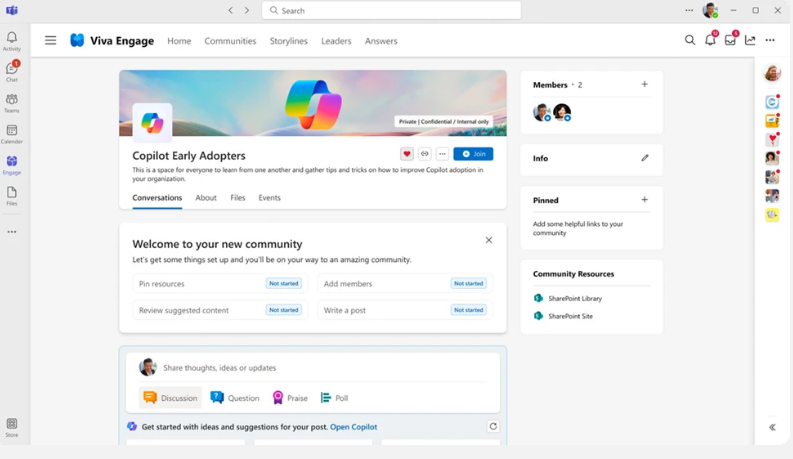Select Engage app in the sidebar
This screenshot has width=793, height=459.
[x=12, y=165]
